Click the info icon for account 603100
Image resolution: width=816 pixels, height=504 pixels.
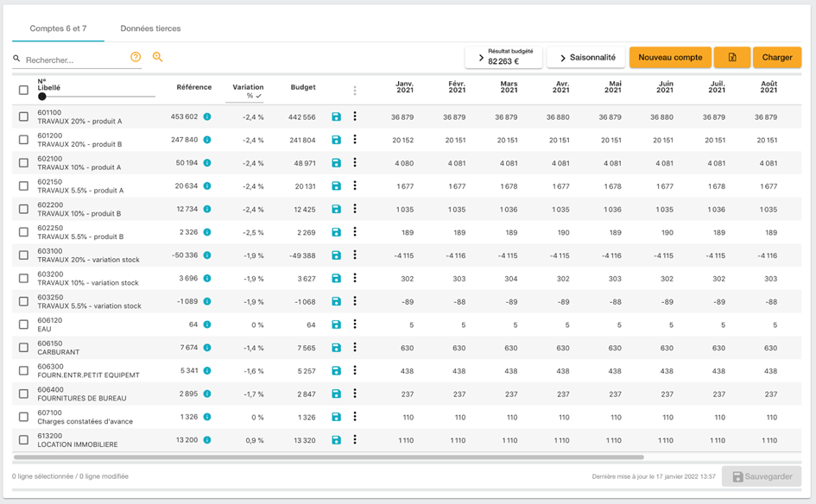coord(207,255)
